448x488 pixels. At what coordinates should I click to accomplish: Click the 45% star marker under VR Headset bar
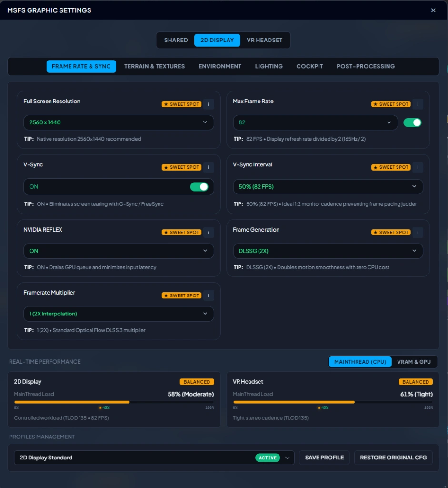tap(323, 408)
